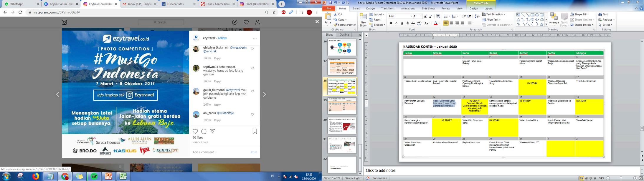Click Decrease Font Size icon

pyautogui.click(x=431, y=16)
